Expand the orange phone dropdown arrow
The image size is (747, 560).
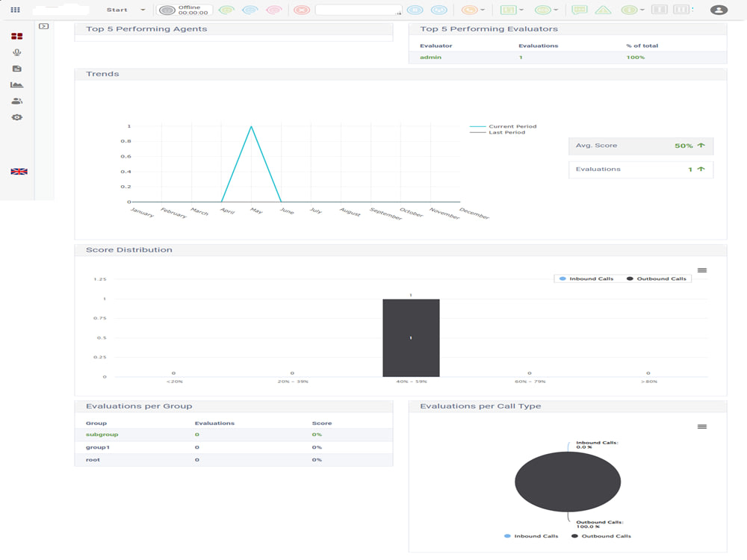point(483,10)
